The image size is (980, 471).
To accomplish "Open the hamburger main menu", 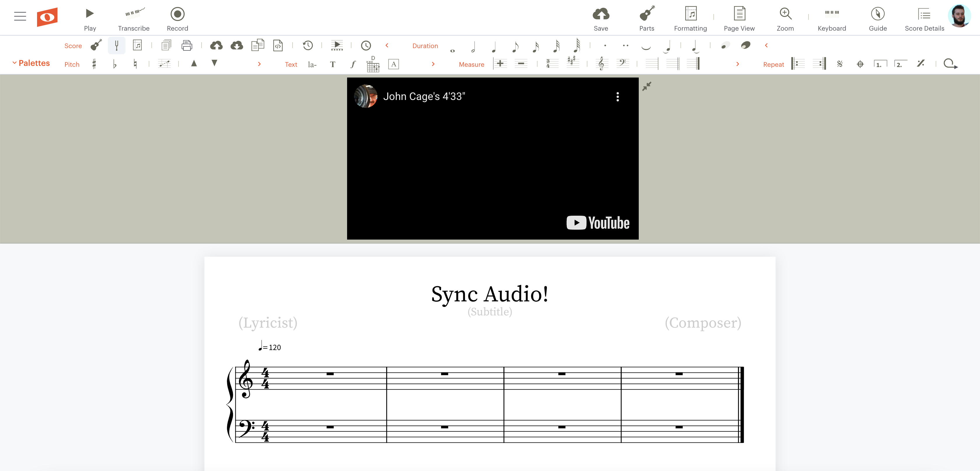I will point(20,16).
